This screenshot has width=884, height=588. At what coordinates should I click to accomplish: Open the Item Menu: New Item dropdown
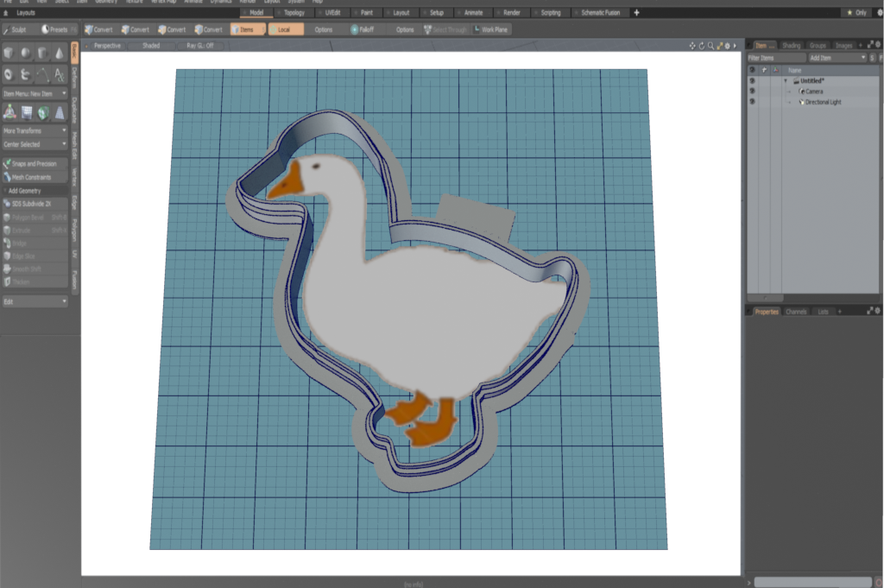click(x=35, y=92)
